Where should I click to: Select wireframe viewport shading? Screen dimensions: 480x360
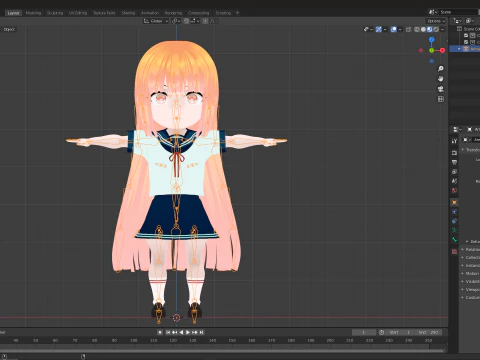tap(417, 29)
